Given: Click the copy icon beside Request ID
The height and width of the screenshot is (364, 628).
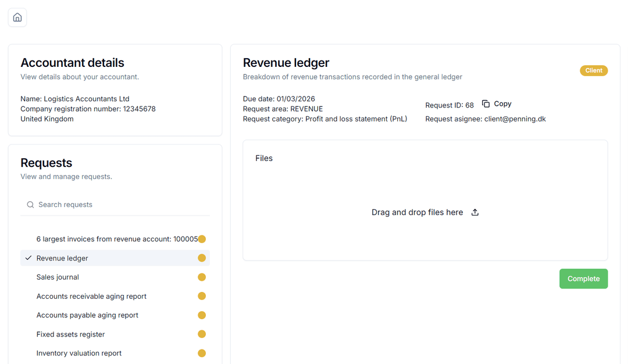Looking at the screenshot, I should [x=486, y=104].
